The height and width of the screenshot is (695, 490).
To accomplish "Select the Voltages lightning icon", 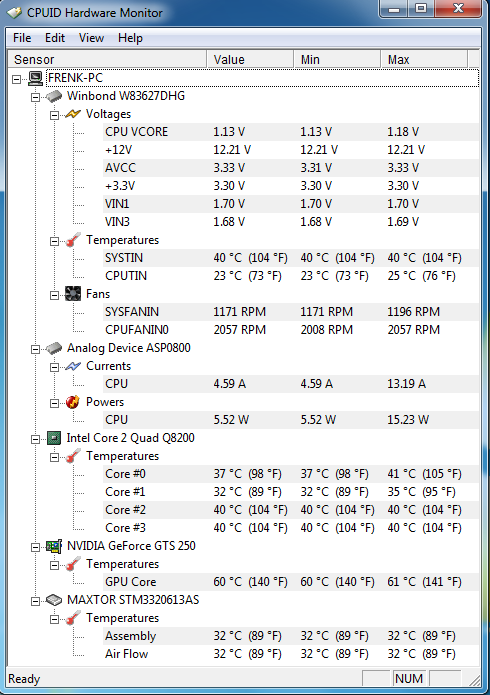I will pos(73,114).
